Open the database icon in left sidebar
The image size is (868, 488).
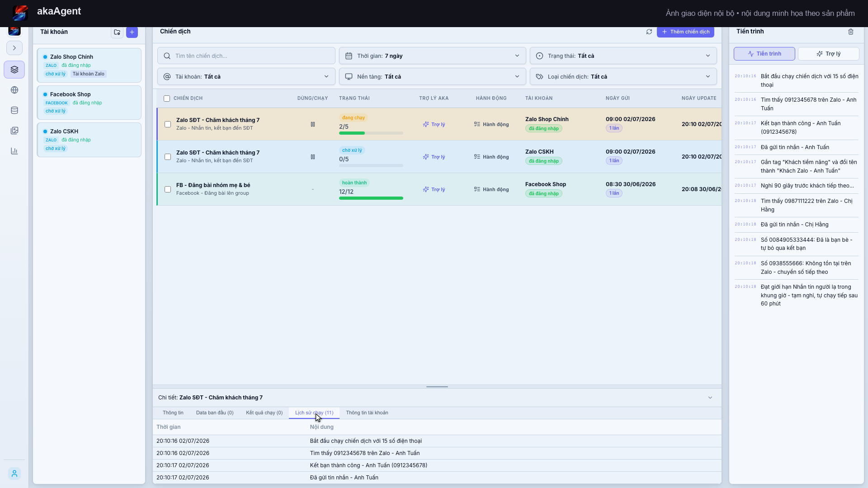[14, 110]
